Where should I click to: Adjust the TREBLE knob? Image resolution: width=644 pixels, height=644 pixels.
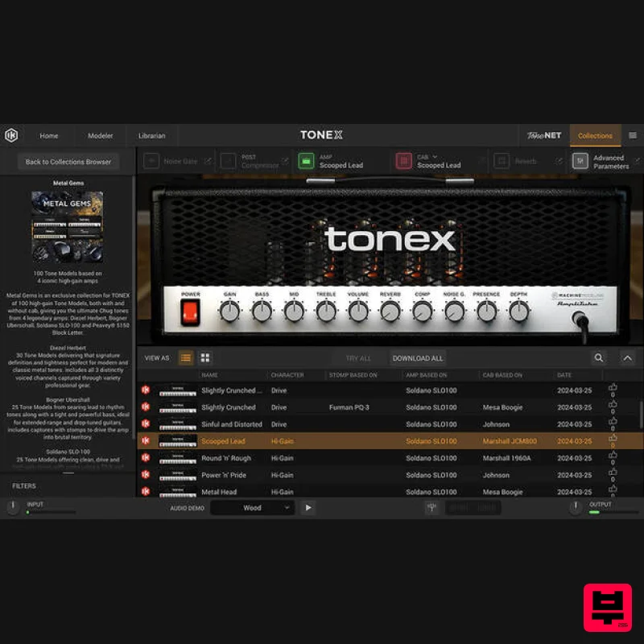326,312
